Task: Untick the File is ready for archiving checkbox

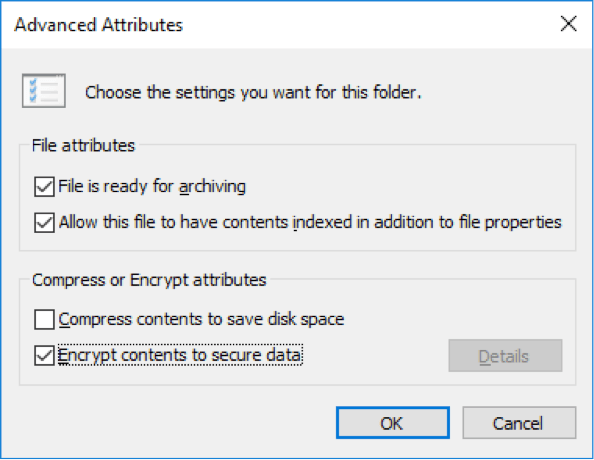Action: [44, 187]
